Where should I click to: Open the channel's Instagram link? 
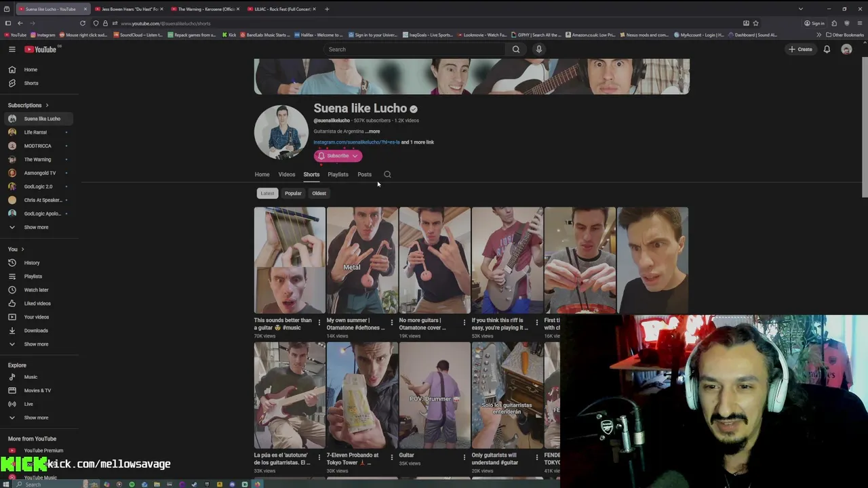pyautogui.click(x=357, y=142)
